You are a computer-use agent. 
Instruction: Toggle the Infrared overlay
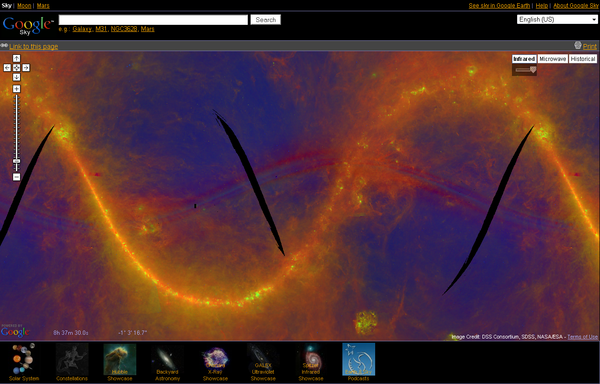(524, 59)
